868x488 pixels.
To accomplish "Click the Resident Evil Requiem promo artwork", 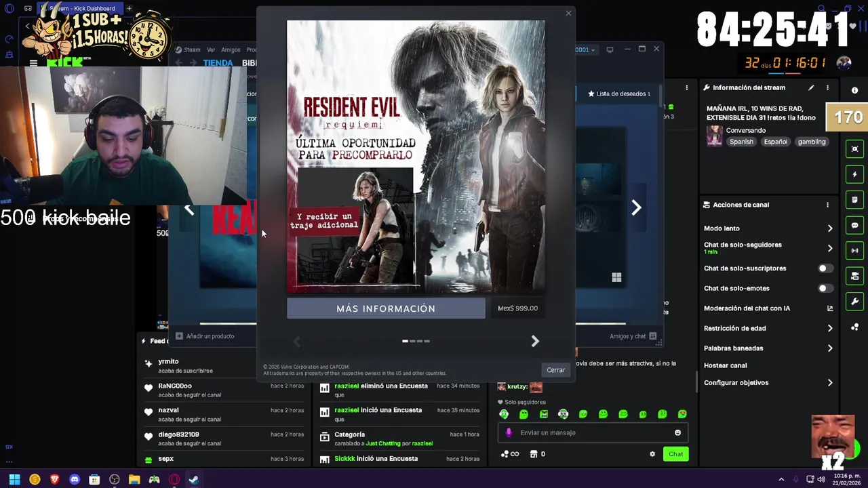I will 416,157.
